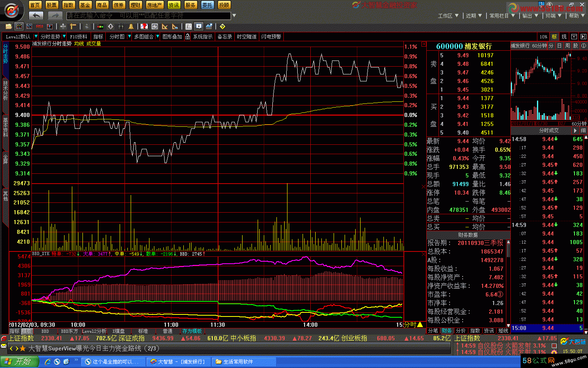Click the RSI indicator icon
This screenshot has height=368, width=588.
(40, 27)
